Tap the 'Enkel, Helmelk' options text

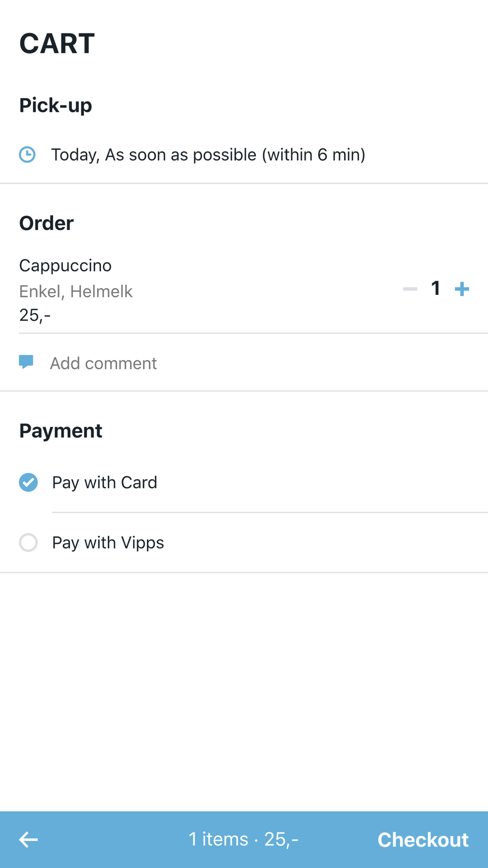click(x=76, y=291)
